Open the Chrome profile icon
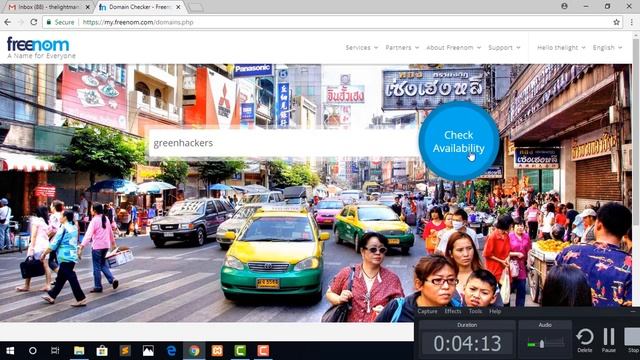Viewport: 640px width, 360px height. [x=564, y=6]
